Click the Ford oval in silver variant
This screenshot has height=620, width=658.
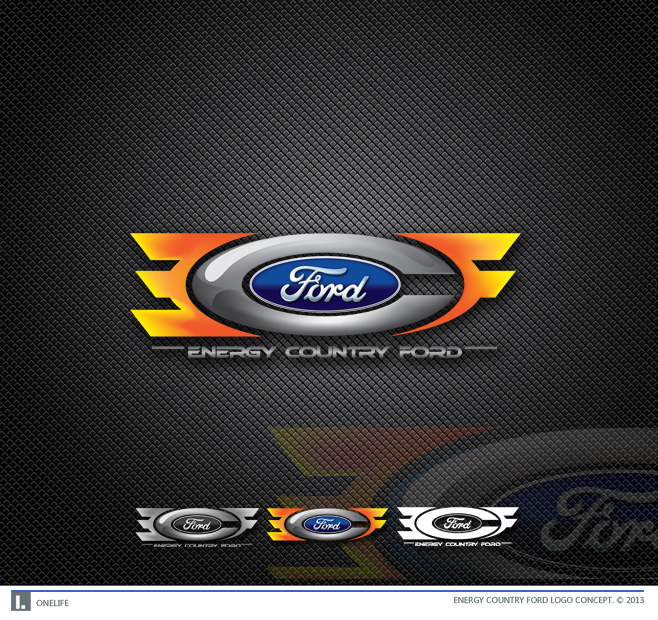[x=201, y=524]
